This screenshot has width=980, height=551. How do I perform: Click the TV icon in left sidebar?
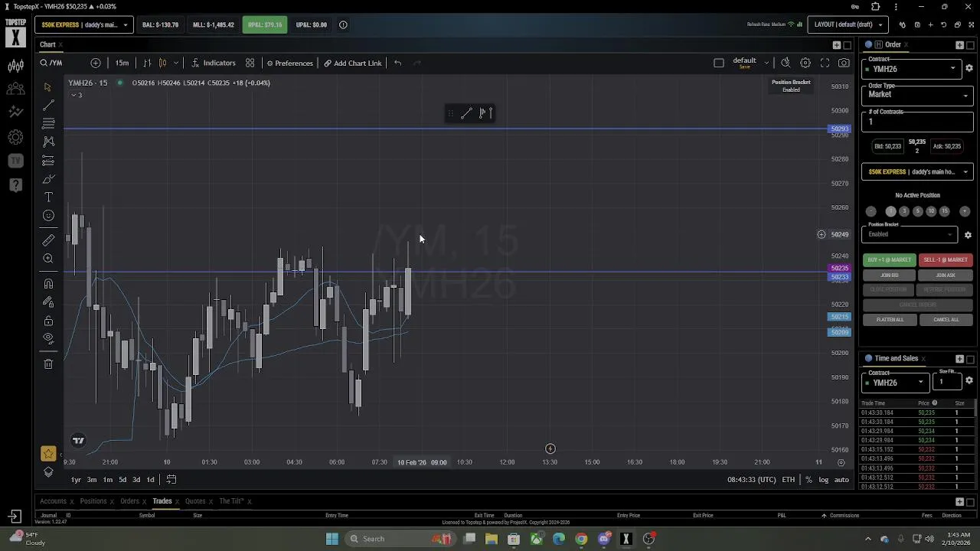coord(15,161)
